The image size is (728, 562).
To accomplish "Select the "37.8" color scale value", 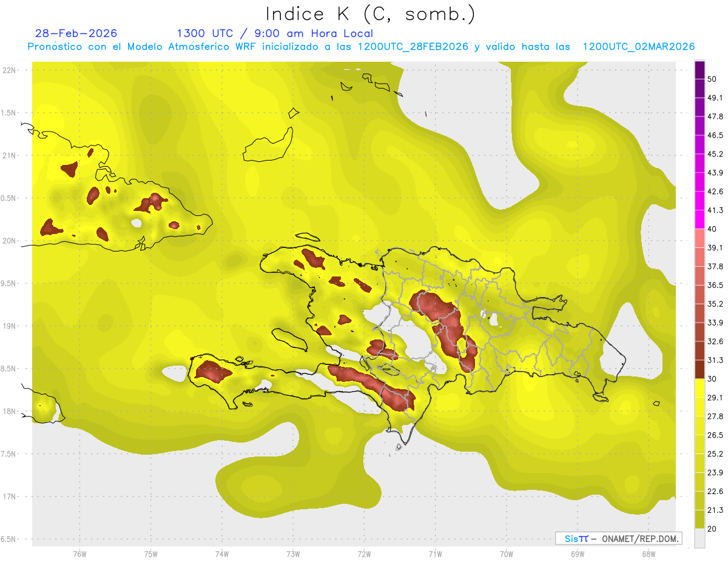I will [716, 266].
